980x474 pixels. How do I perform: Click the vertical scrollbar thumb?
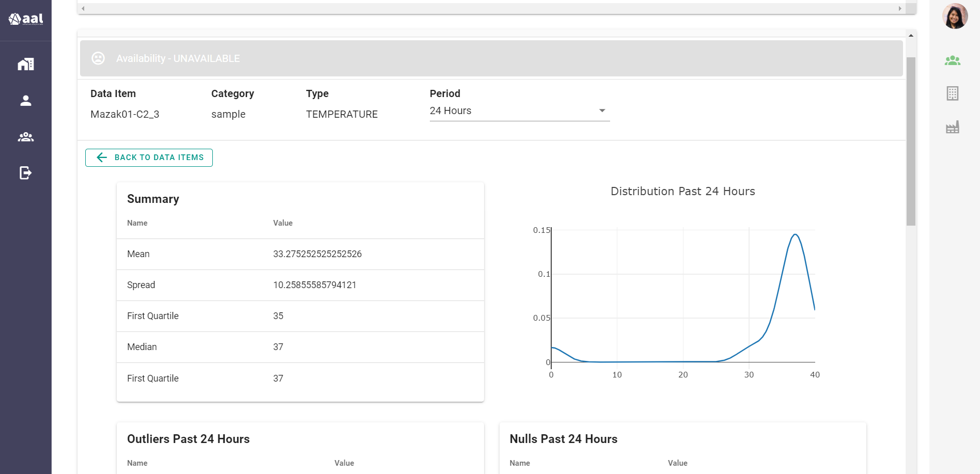click(x=911, y=141)
